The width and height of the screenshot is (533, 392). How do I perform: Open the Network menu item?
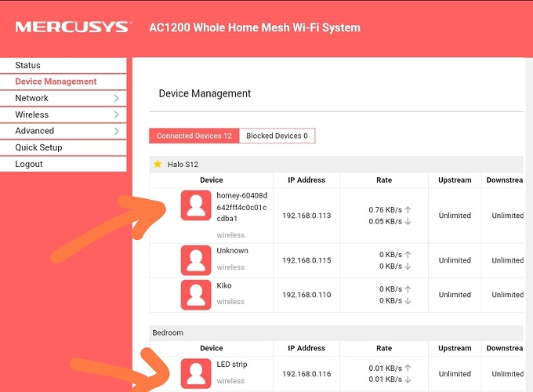tap(63, 98)
